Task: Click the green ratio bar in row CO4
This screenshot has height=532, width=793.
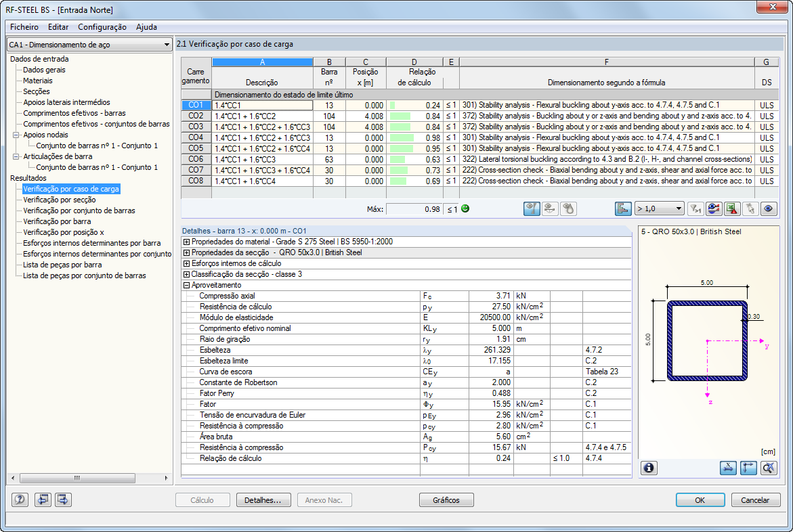Action: coord(402,137)
